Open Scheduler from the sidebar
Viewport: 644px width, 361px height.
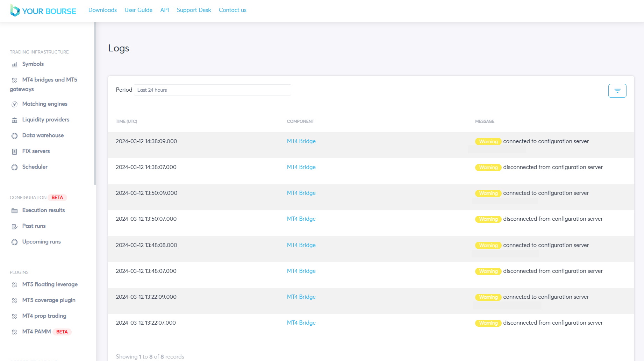tap(35, 167)
